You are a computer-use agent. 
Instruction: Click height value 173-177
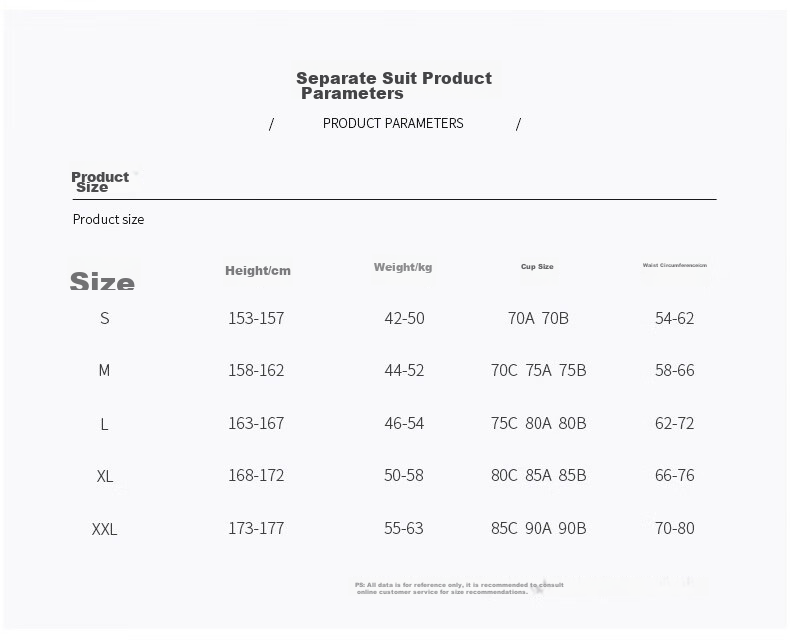[256, 528]
